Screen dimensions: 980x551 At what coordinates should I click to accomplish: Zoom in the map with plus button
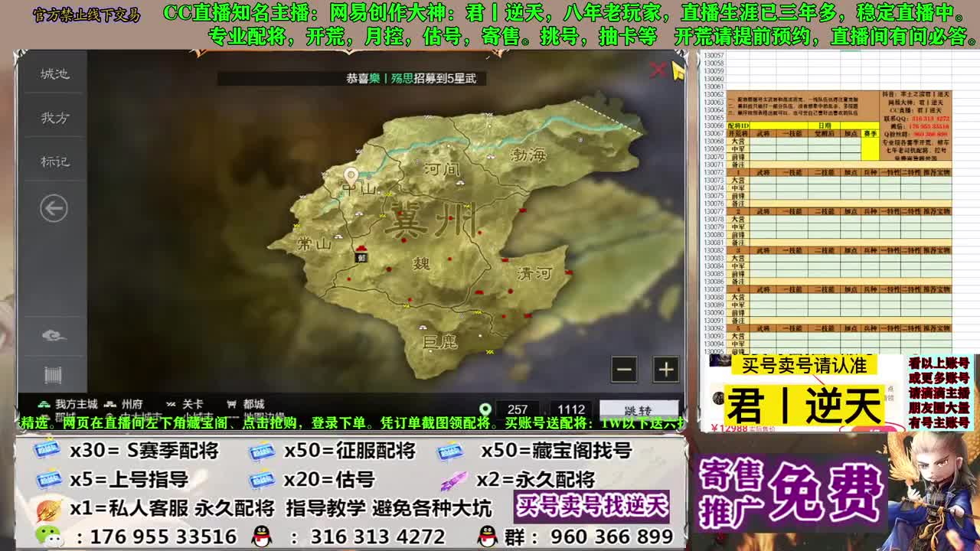tap(665, 370)
